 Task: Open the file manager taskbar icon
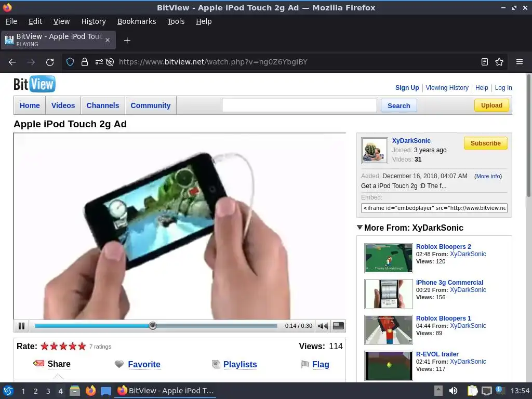tap(75, 391)
